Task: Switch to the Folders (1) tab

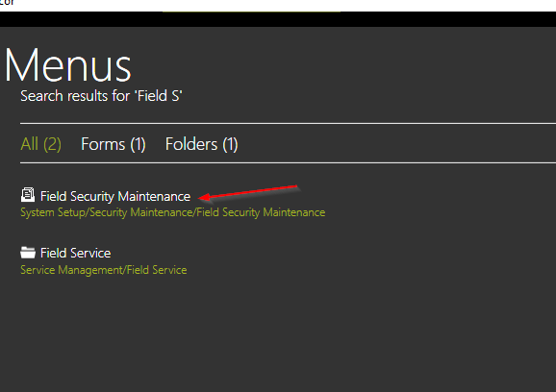Action: pyautogui.click(x=201, y=144)
